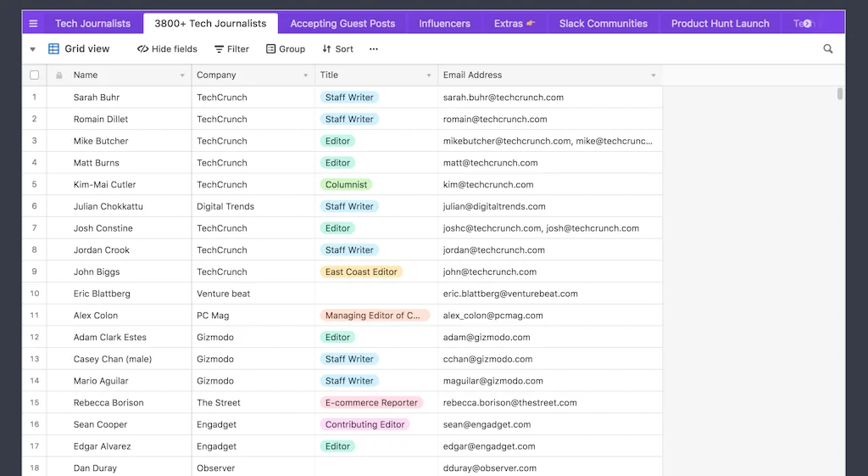Tick the select-all rows checkbox

(x=34, y=75)
